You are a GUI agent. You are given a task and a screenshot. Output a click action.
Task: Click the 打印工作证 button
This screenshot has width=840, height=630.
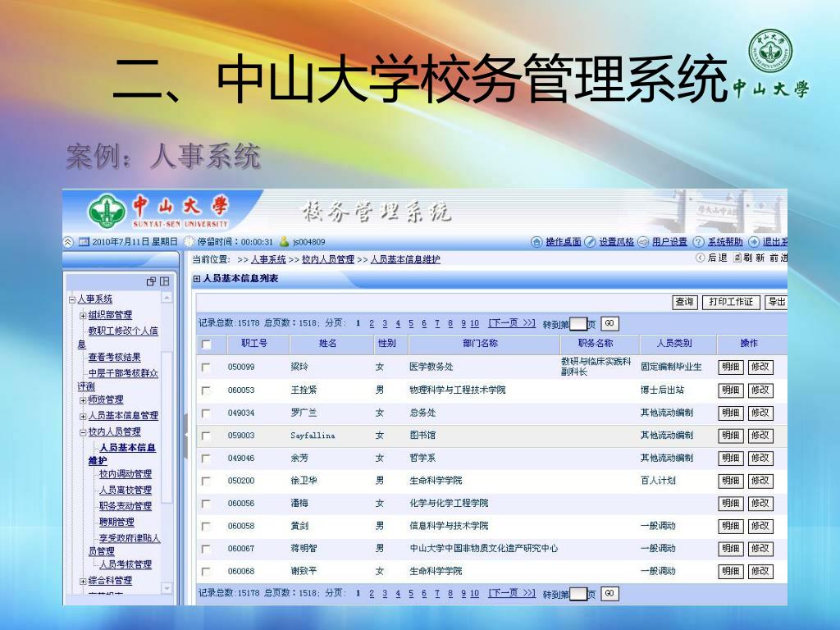pos(731,302)
